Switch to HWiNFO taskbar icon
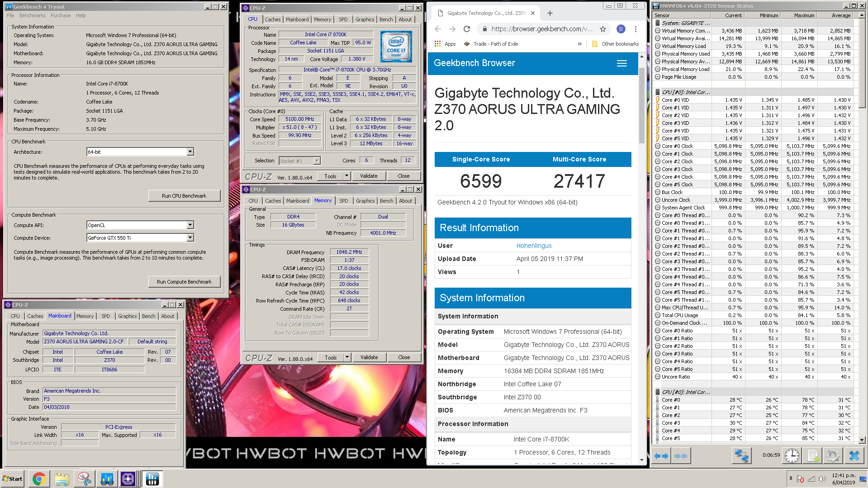This screenshot has width=868, height=488. tap(152, 479)
